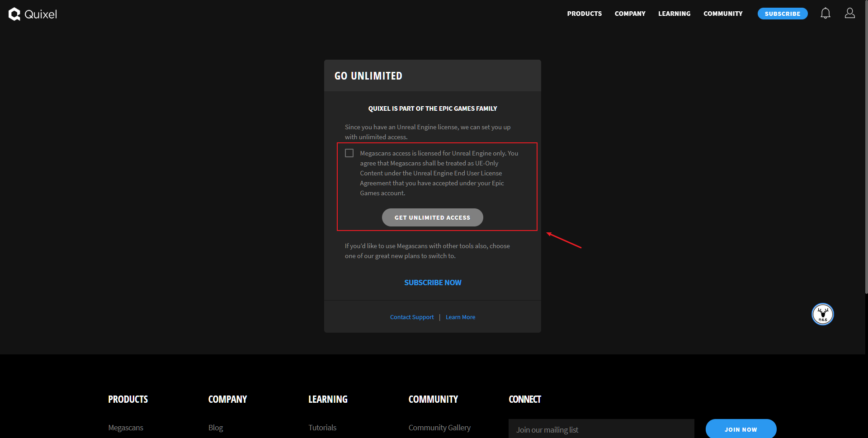Viewport: 868px width, 438px height.
Task: Click the Go Unlimited panel heading
Action: point(368,76)
